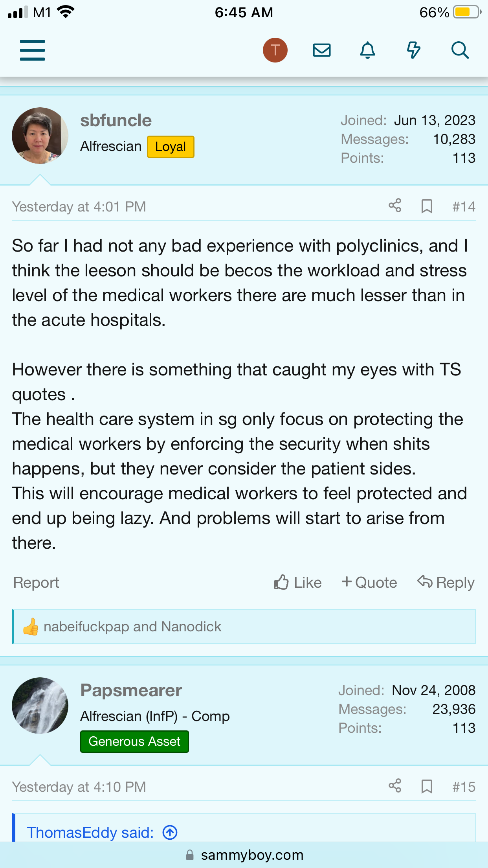Bookmark post #14
Image resolution: width=488 pixels, height=868 pixels.
click(427, 206)
